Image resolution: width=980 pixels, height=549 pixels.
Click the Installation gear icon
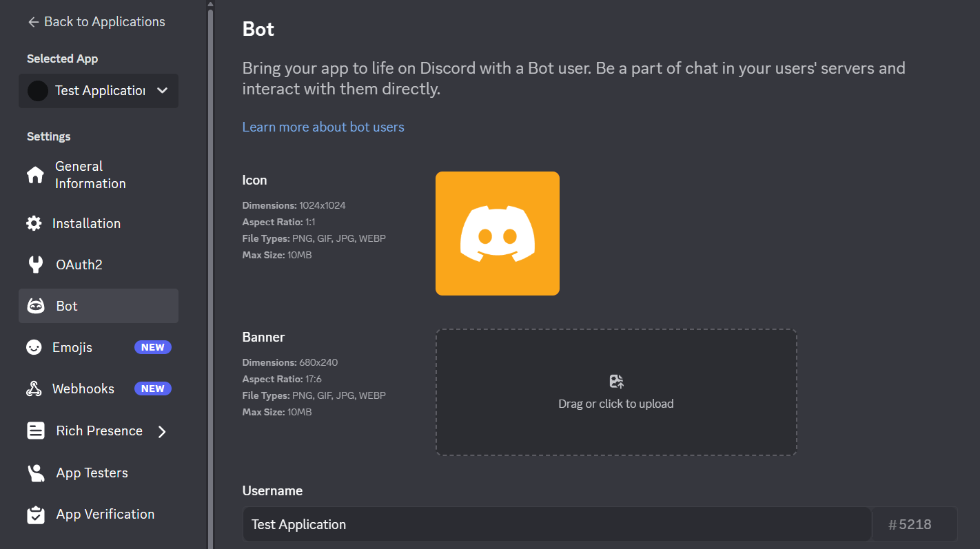[34, 223]
